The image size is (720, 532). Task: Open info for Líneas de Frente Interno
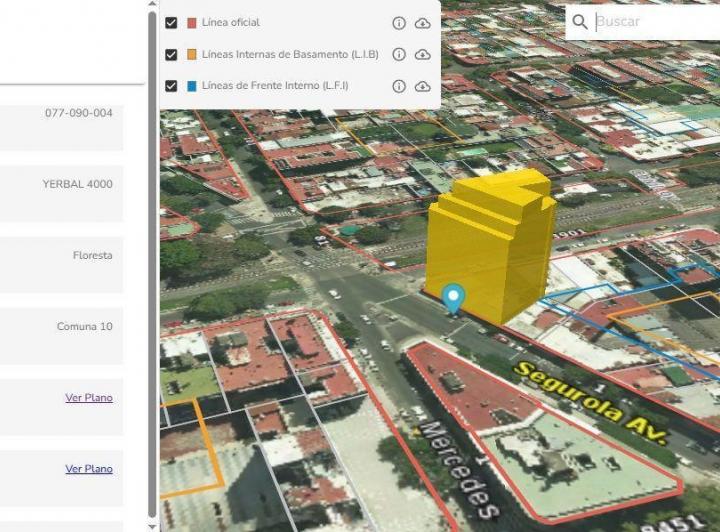tap(399, 86)
